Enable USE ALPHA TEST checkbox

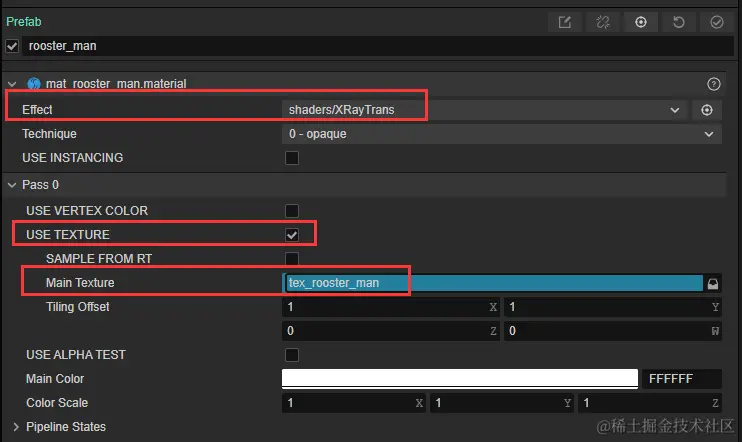pos(292,355)
